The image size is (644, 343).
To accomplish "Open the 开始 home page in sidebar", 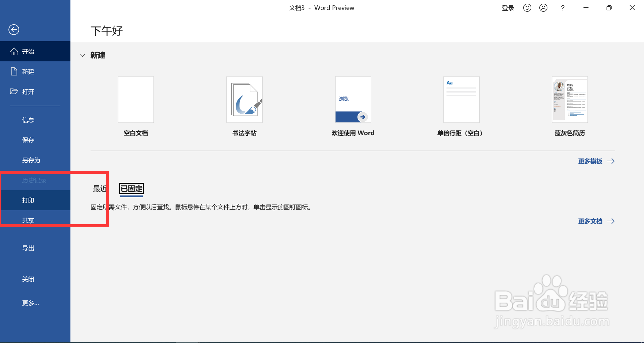I will coord(35,51).
